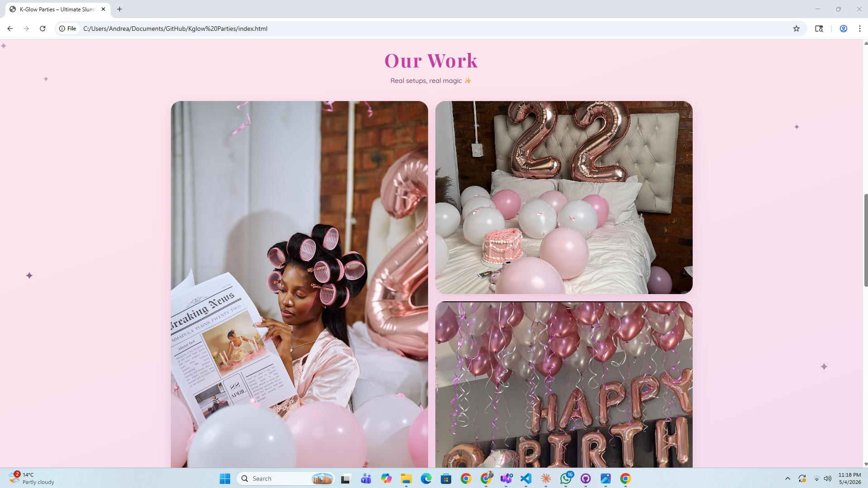Open the Chrome three-dot menu
This screenshot has height=488, width=868.
pos(860,29)
